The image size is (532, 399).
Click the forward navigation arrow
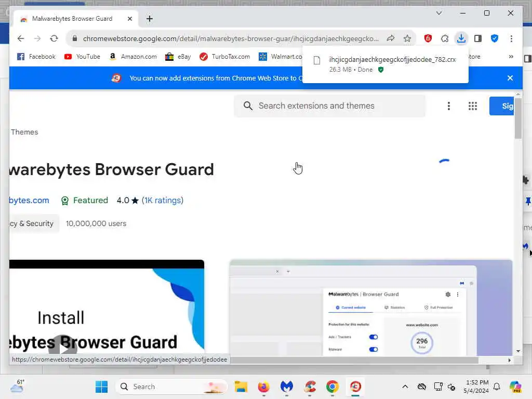(37, 38)
